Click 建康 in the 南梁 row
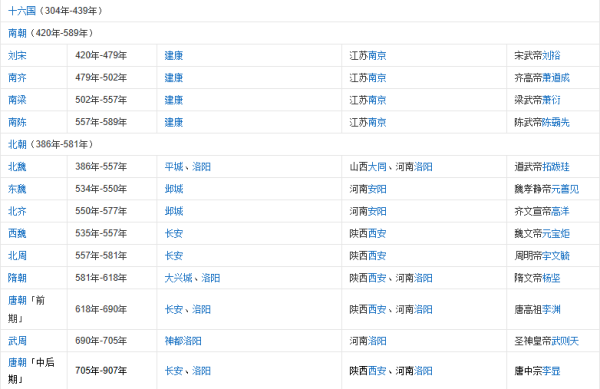 tap(174, 100)
